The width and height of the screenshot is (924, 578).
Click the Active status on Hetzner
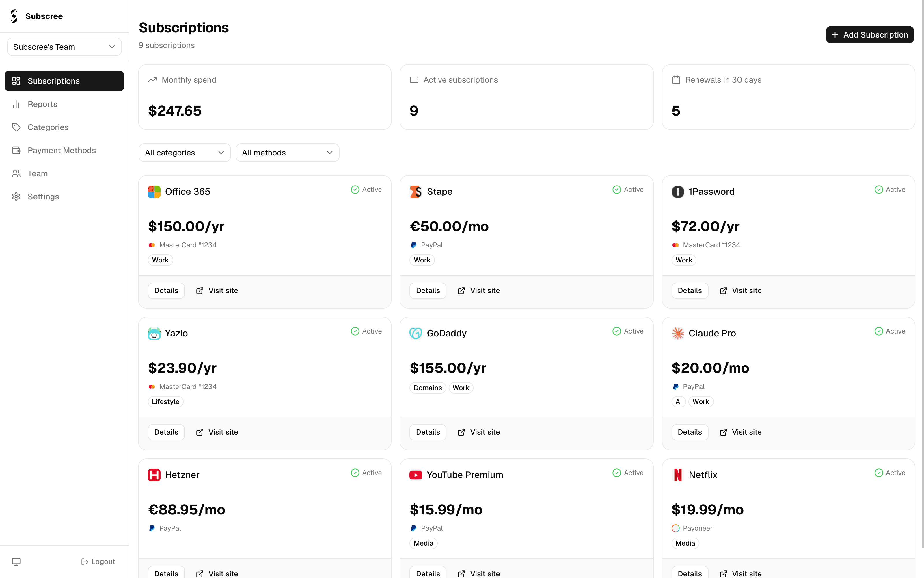[x=366, y=473]
